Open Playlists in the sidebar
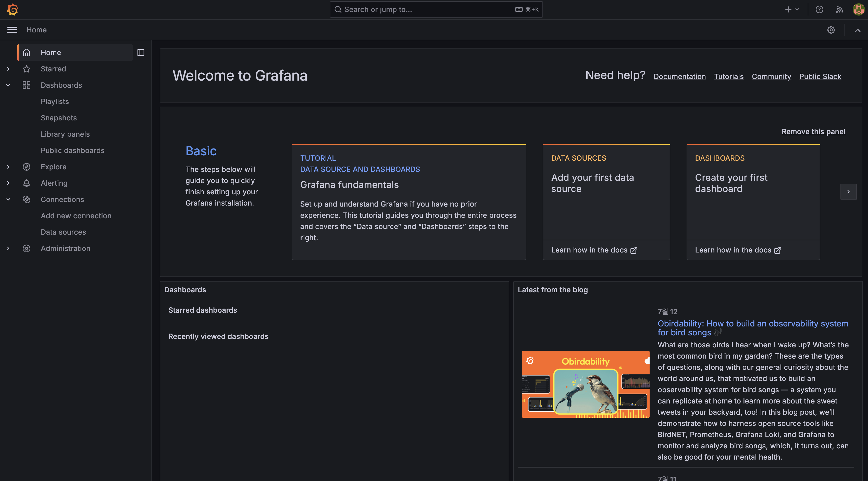This screenshot has height=481, width=868. click(55, 102)
